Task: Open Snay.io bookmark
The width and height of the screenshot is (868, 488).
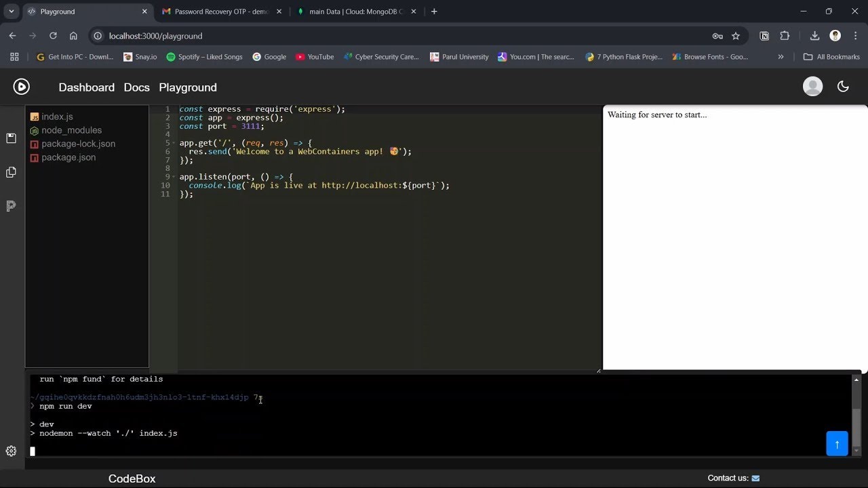Action: pos(140,57)
